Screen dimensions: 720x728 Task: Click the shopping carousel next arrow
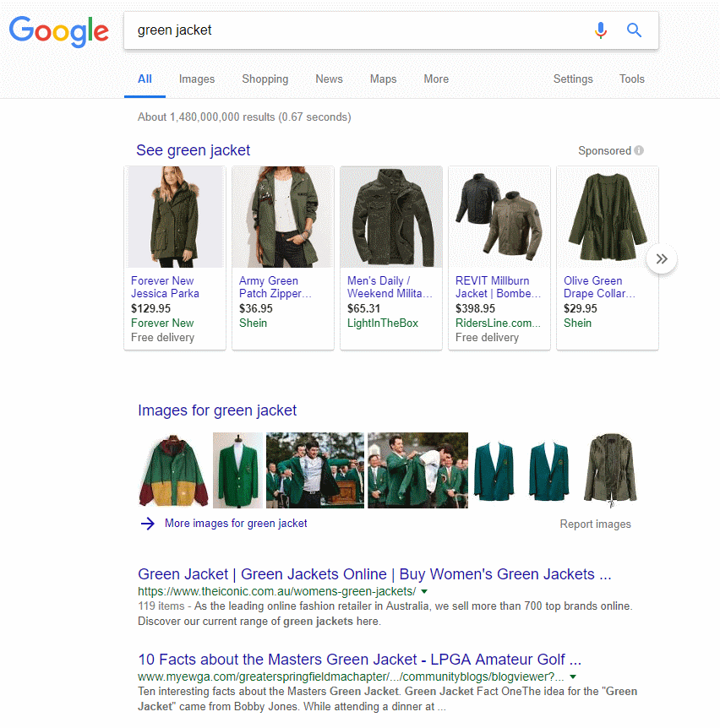[x=662, y=258]
